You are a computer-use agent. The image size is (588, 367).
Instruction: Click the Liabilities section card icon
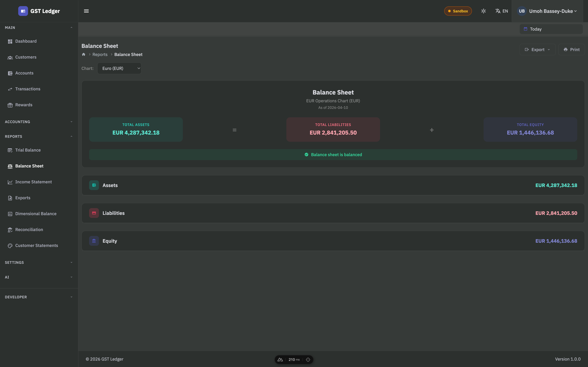click(94, 213)
